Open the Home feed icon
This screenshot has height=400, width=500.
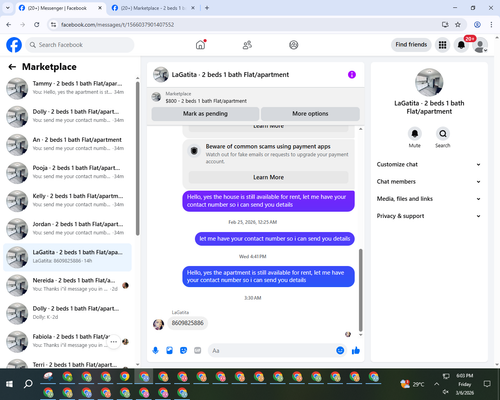pos(200,45)
